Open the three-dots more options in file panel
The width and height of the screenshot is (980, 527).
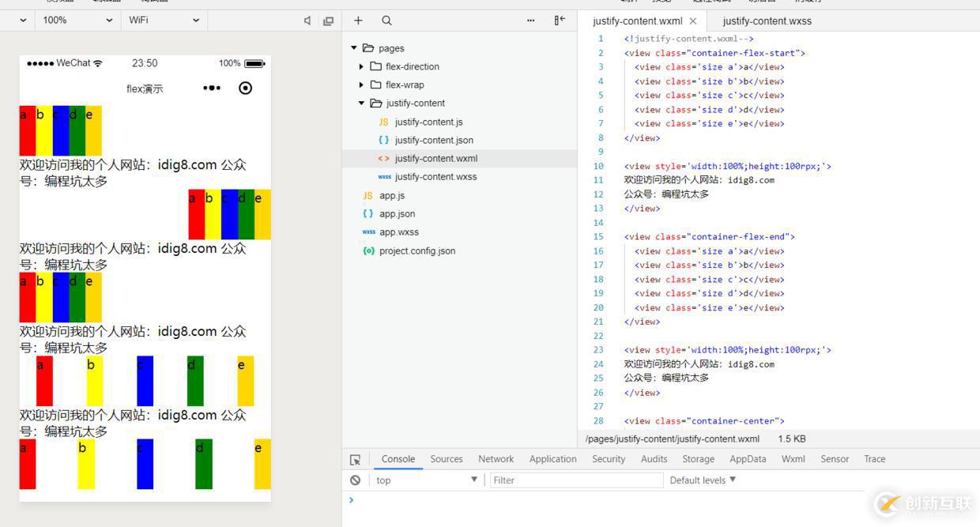click(x=530, y=21)
